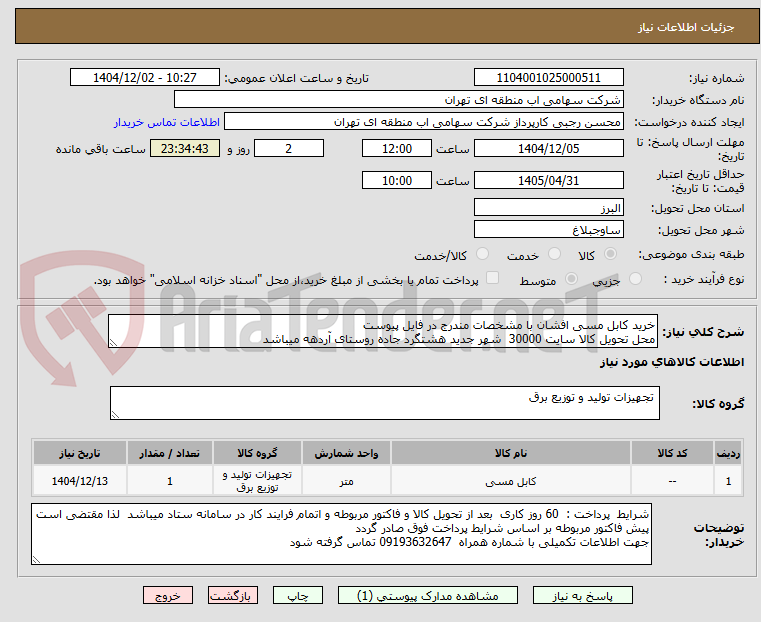This screenshot has height=622, width=761.
Task: Click the buyer name field شرکت سهامی اب منطقه ای تهران
Action: [x=398, y=99]
